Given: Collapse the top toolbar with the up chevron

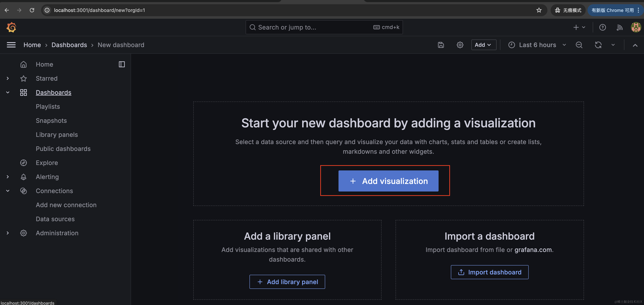Looking at the screenshot, I should [x=635, y=45].
